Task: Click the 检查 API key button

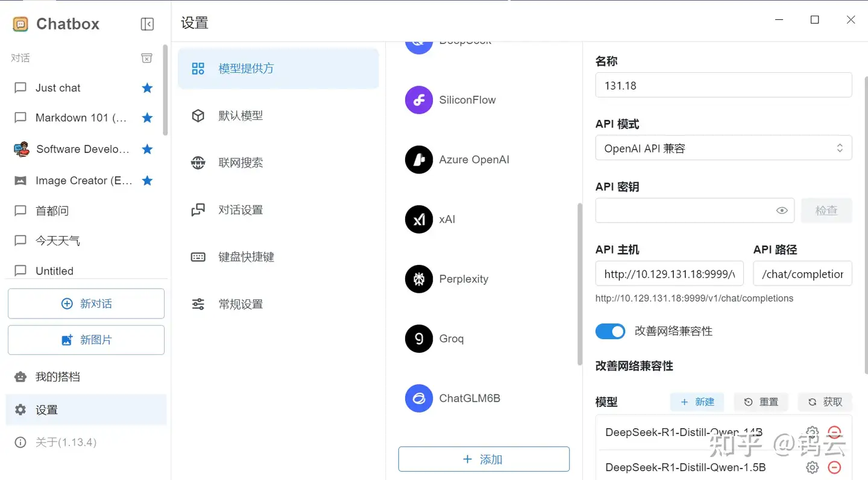Action: [826, 211]
